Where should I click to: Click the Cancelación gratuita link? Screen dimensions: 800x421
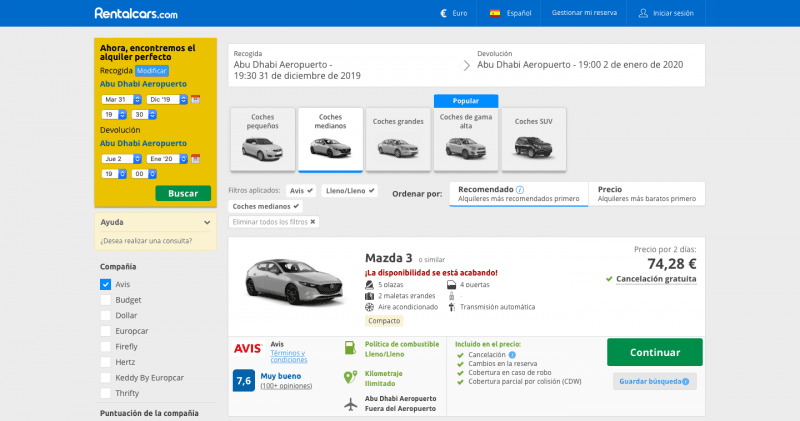click(x=656, y=279)
